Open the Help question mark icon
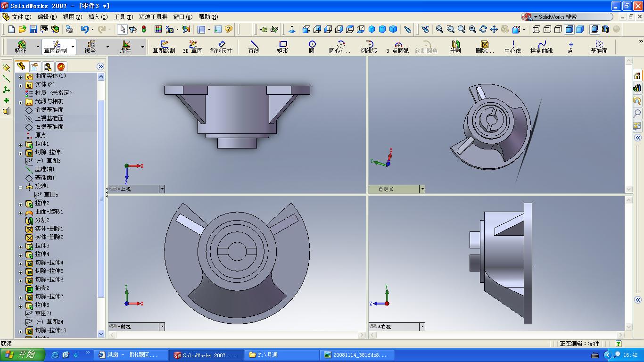The height and width of the screenshot is (362, 644). 229,29
